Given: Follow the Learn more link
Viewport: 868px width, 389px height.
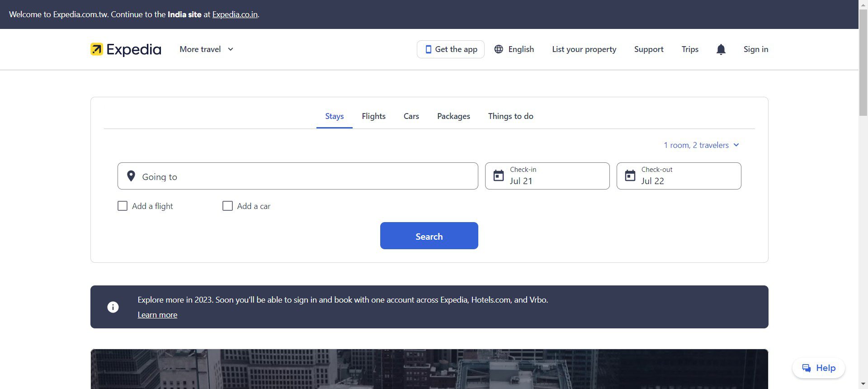Looking at the screenshot, I should 157,315.
